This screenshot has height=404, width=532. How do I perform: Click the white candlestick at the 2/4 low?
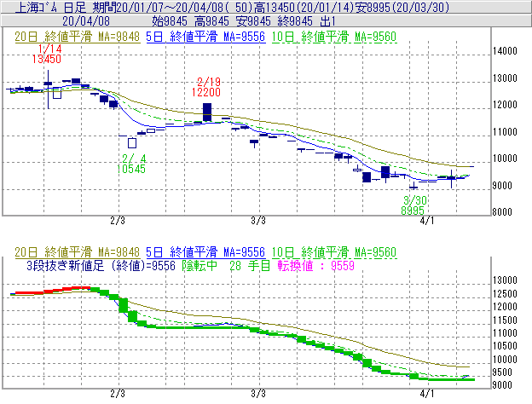click(132, 143)
